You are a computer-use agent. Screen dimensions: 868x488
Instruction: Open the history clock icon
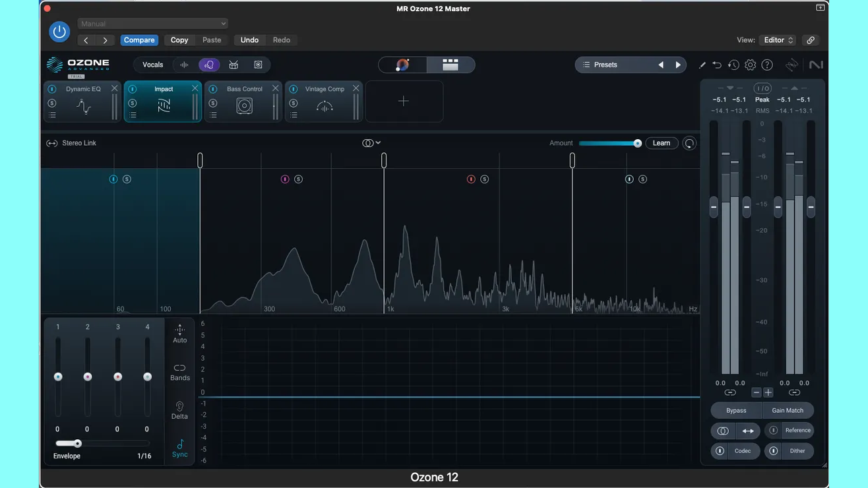[733, 65]
